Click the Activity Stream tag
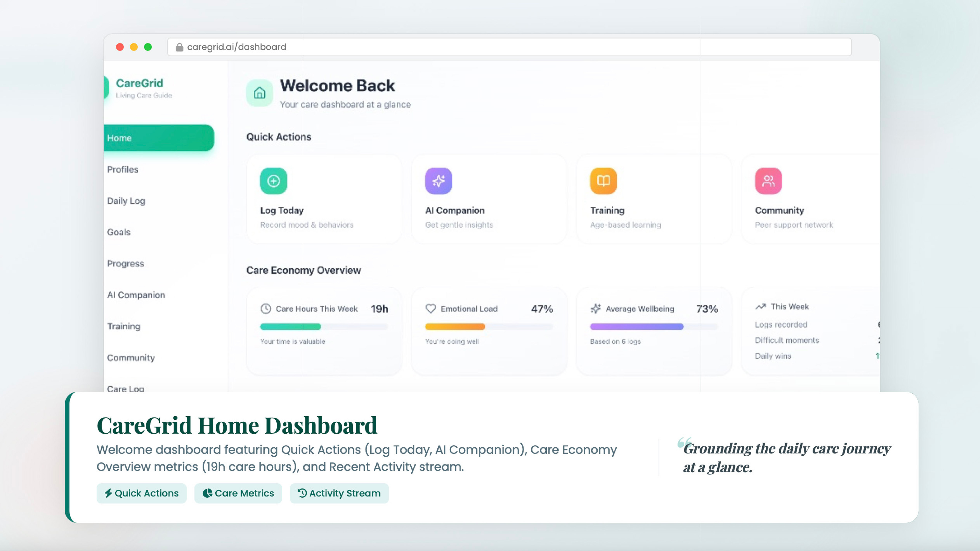This screenshot has width=980, height=551. 339,493
